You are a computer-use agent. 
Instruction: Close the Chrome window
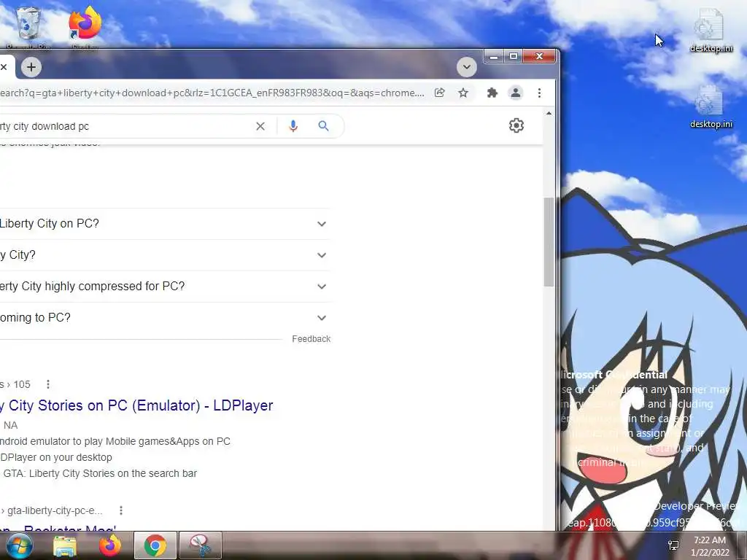539,57
